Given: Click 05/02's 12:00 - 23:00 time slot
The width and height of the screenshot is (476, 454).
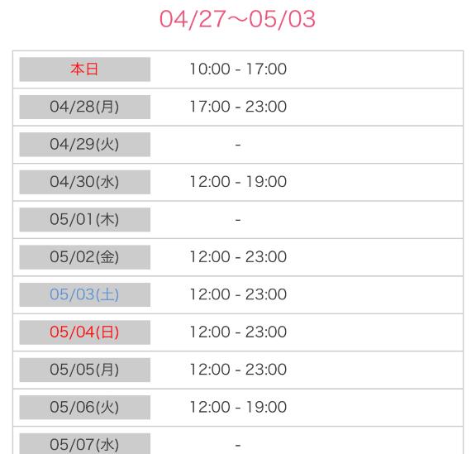Looking at the screenshot, I should coord(238,257).
